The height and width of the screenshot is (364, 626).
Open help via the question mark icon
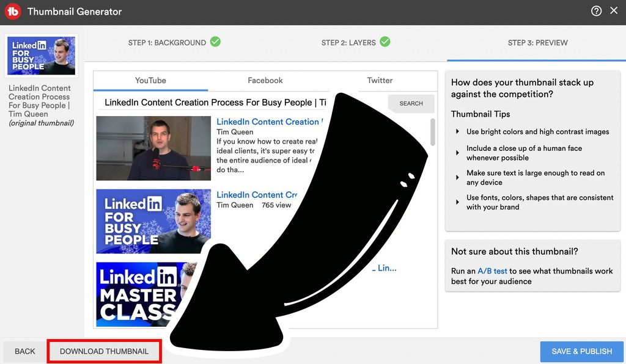(596, 11)
